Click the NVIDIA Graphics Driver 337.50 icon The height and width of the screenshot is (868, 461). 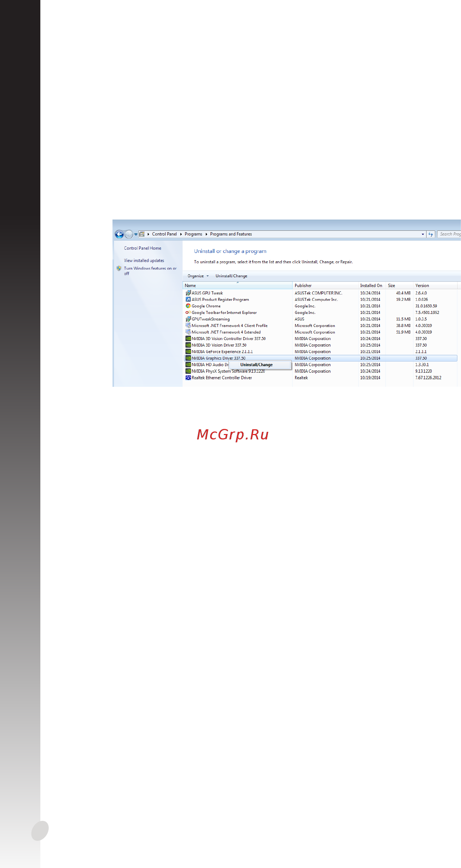coord(188,358)
